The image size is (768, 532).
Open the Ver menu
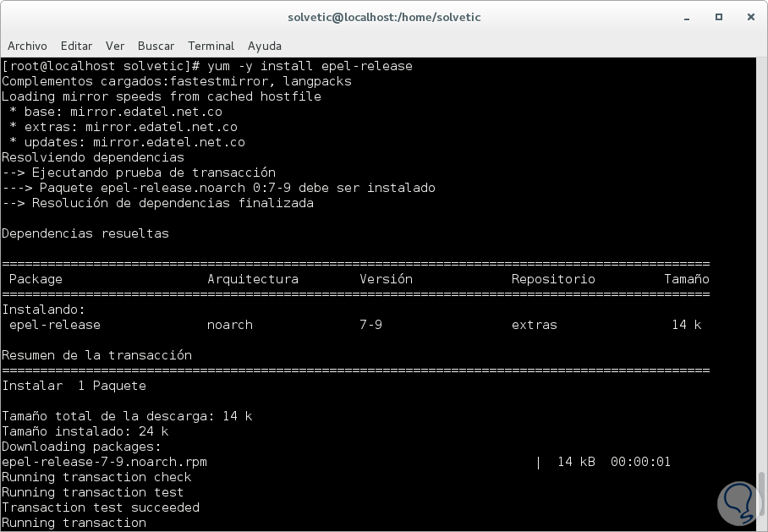pos(115,46)
